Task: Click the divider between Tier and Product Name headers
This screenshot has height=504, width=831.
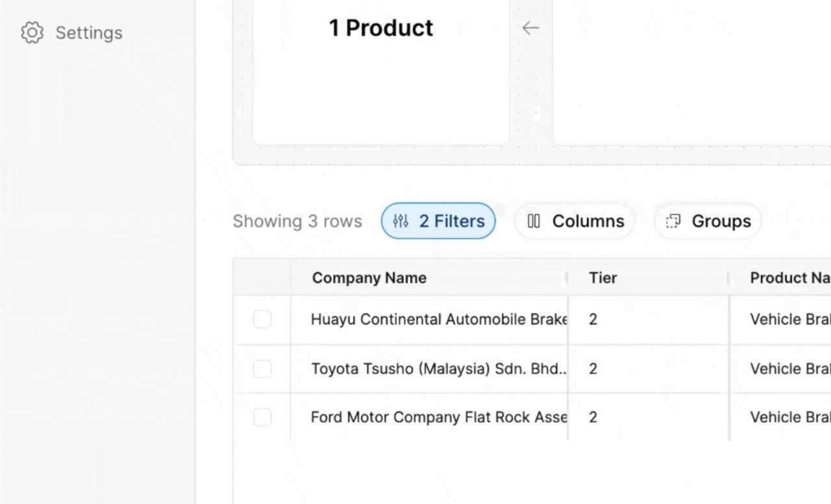Action: click(x=728, y=278)
